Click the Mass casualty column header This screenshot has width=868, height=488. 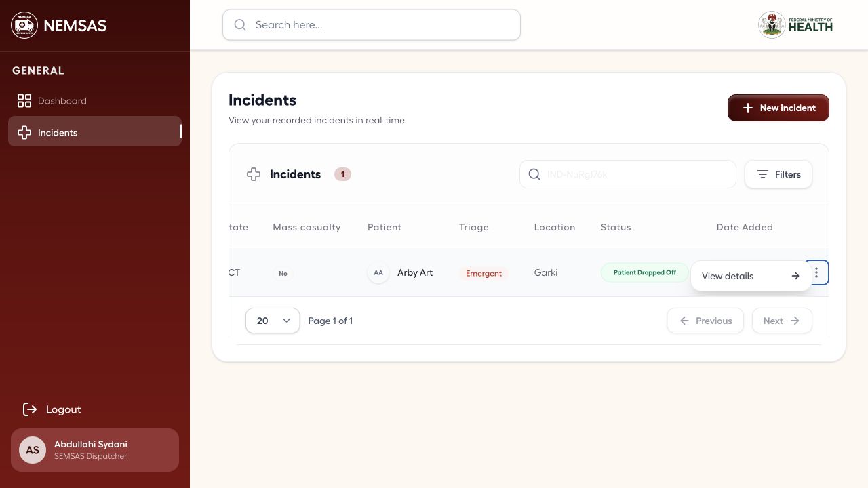tap(307, 227)
